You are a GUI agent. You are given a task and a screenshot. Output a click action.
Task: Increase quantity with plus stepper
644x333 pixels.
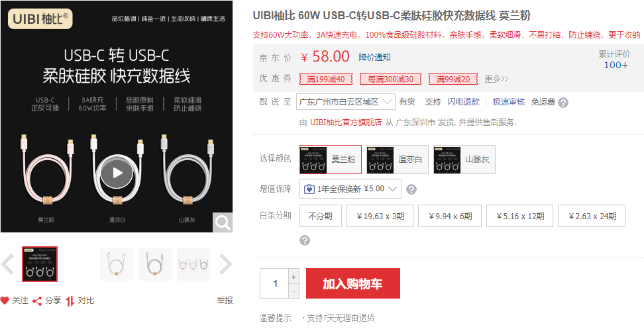tap(294, 277)
